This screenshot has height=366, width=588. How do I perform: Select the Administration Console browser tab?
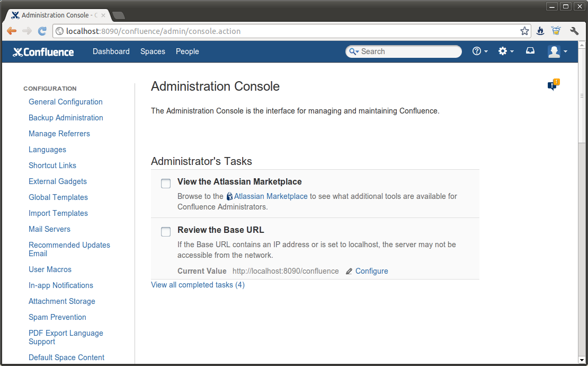58,15
